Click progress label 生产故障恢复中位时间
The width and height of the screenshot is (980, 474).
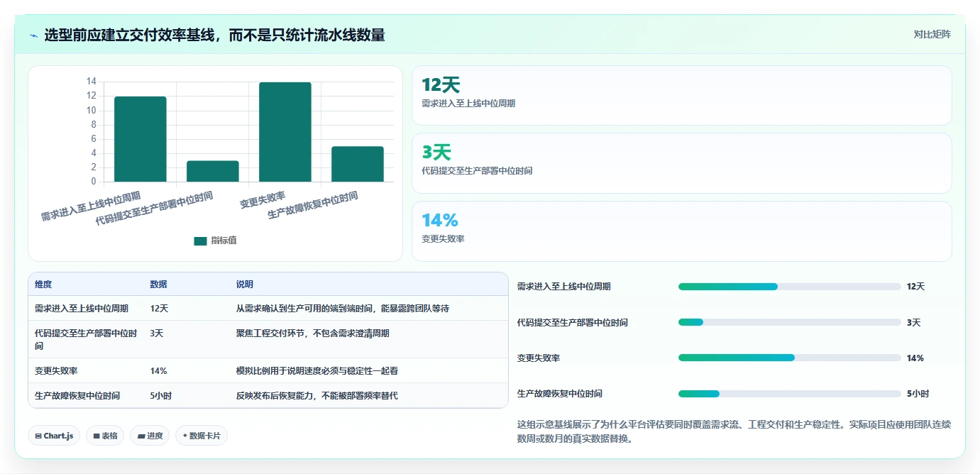(560, 394)
